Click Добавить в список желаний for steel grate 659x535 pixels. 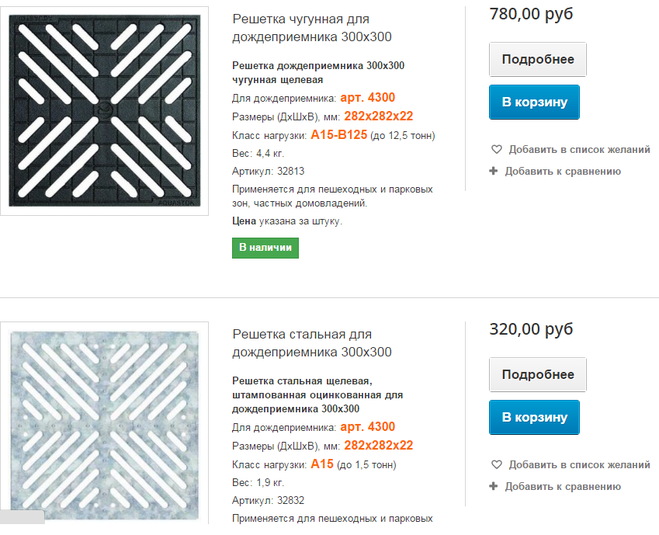click(x=579, y=465)
